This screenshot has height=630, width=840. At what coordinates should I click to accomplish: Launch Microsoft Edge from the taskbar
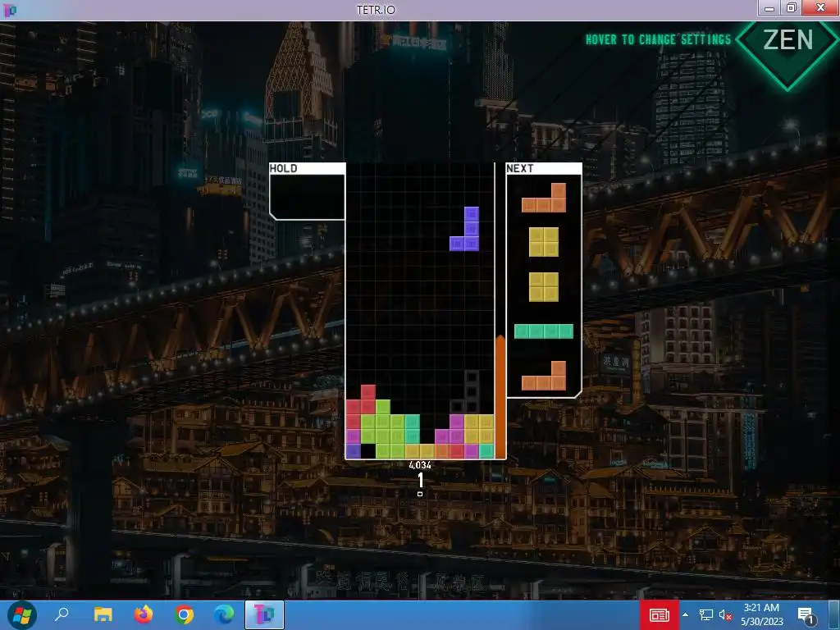click(x=224, y=614)
